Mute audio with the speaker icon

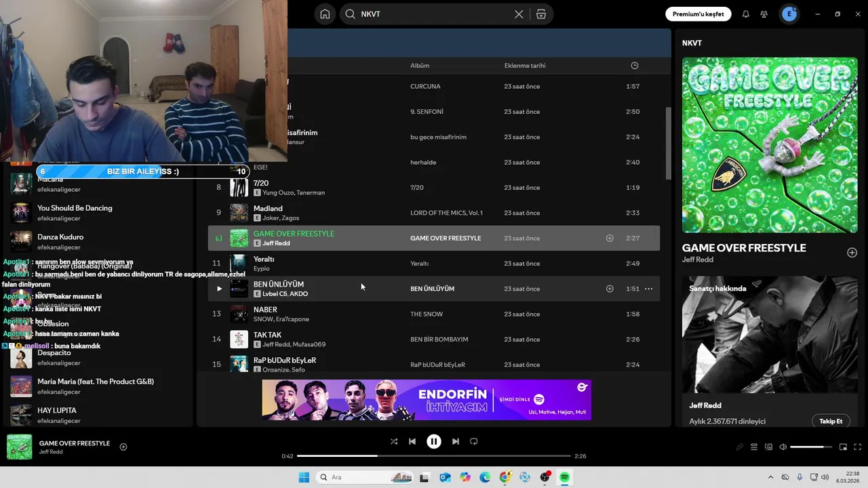click(783, 447)
